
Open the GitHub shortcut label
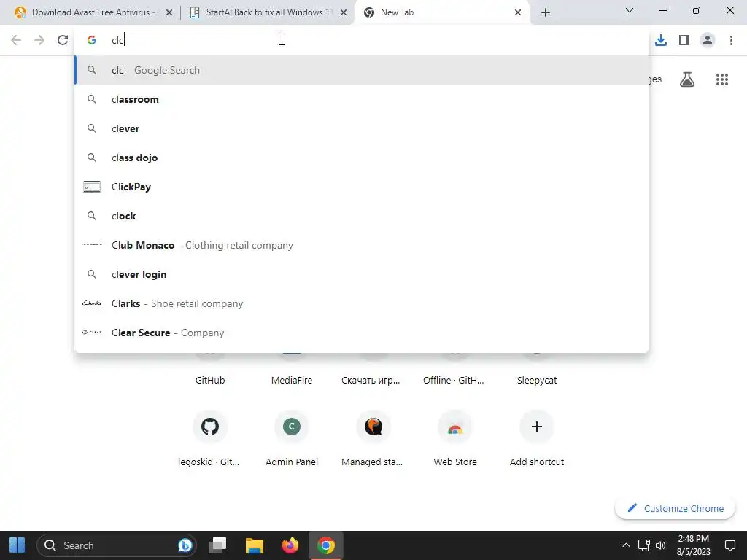point(209,380)
